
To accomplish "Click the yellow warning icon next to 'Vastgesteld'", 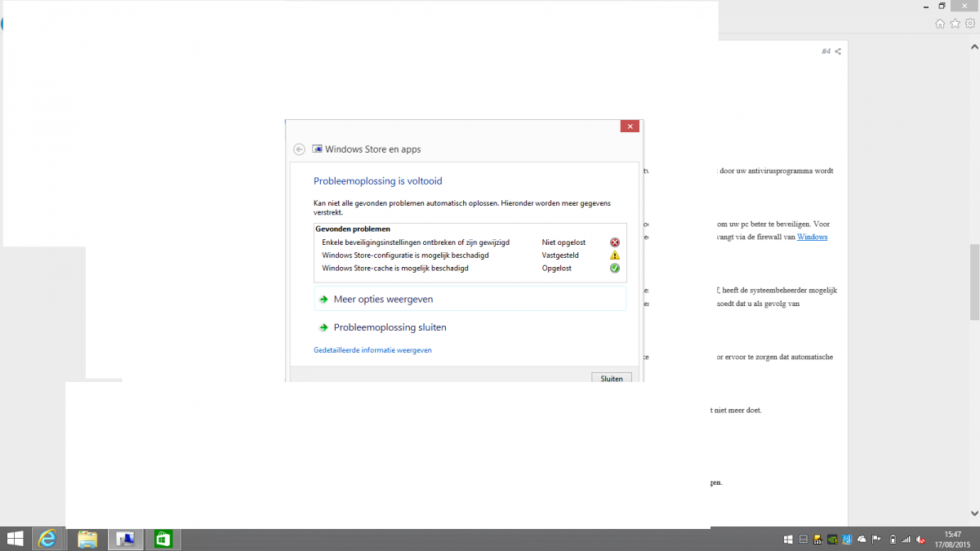I will pos(615,256).
